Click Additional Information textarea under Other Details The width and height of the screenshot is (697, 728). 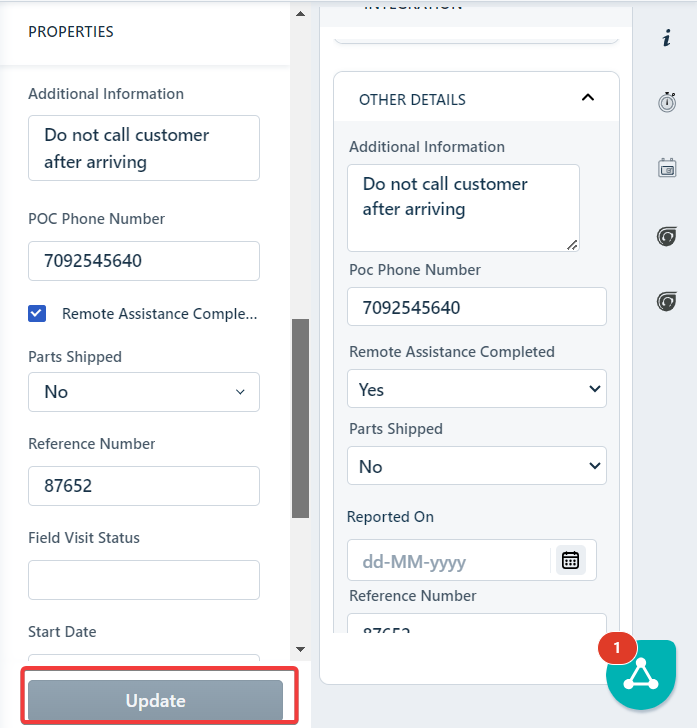click(463, 208)
